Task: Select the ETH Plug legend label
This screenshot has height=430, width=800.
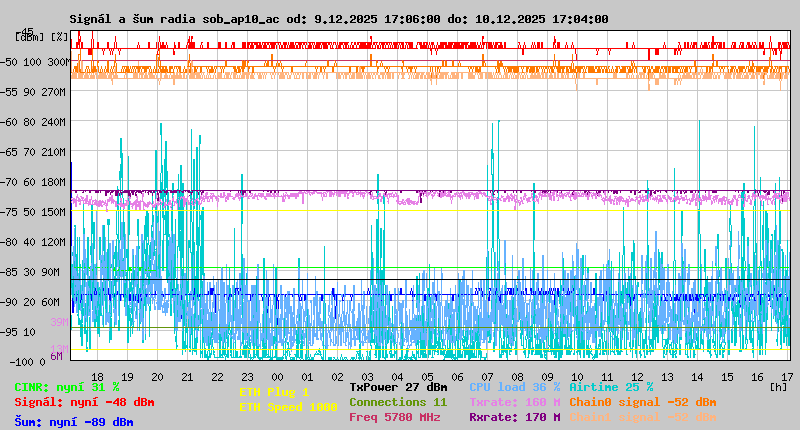Action: click(274, 393)
